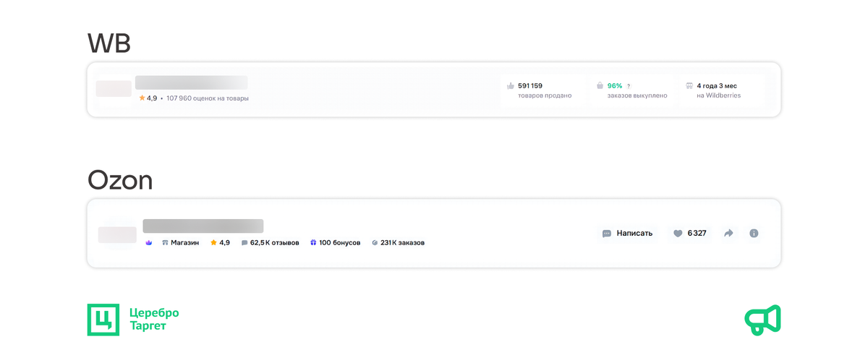868x363 pixels.
Task: Click the WB heading
Action: (109, 43)
